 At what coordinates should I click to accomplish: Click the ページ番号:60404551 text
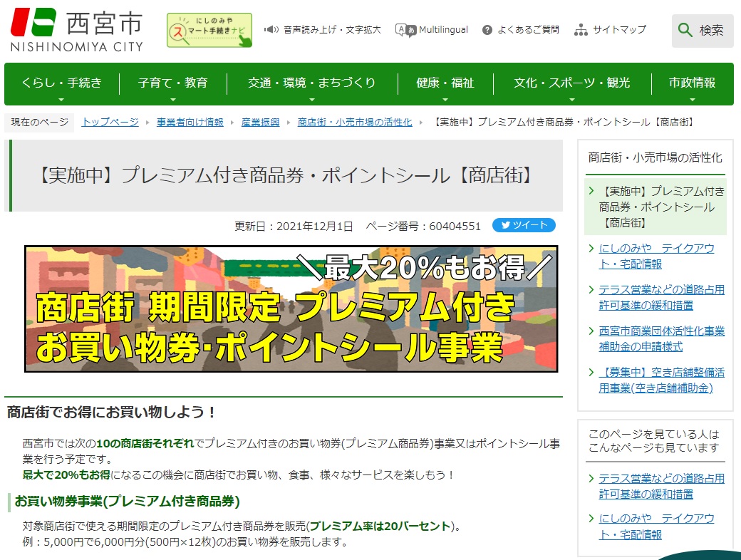[x=423, y=227]
